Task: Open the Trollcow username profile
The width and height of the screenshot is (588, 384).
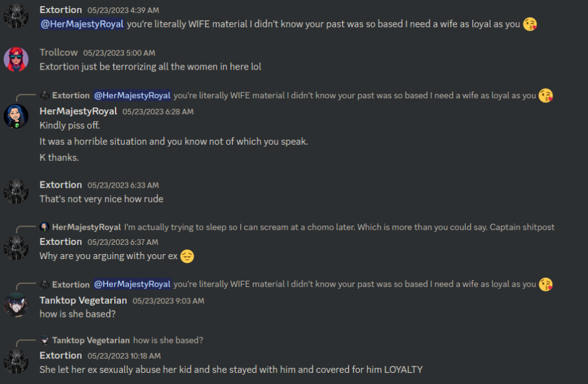Action: pos(59,52)
